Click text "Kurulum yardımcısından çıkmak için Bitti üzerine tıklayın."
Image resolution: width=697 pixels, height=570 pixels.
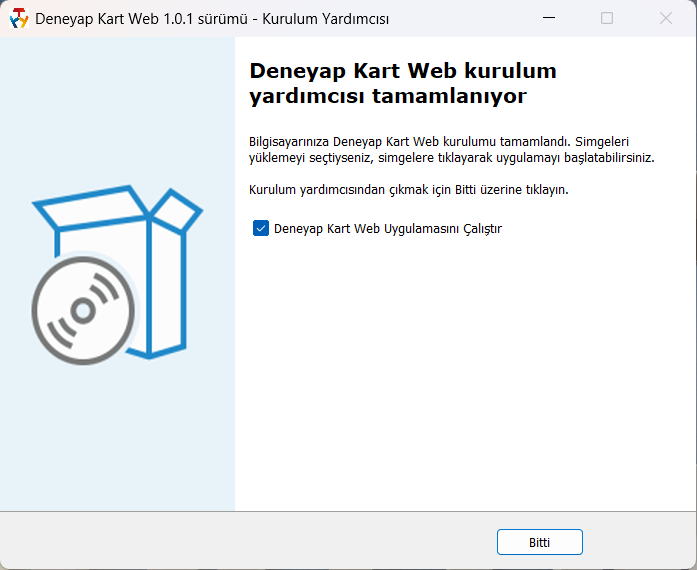[409, 190]
